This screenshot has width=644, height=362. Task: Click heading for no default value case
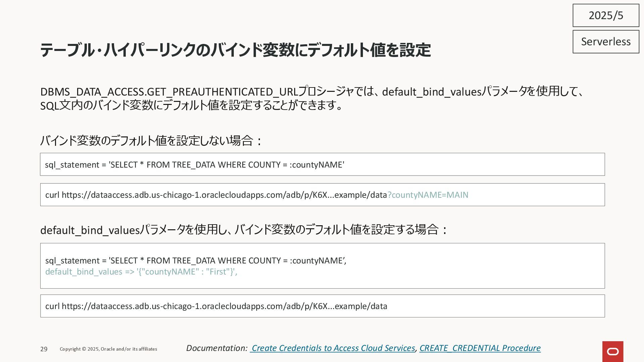(151, 140)
